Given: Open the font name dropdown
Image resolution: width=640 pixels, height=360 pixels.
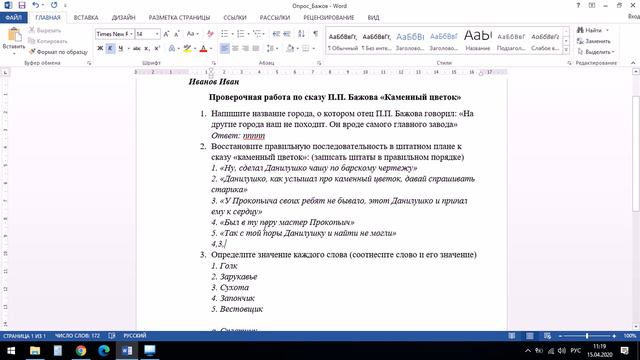Looking at the screenshot, I should (x=131, y=34).
